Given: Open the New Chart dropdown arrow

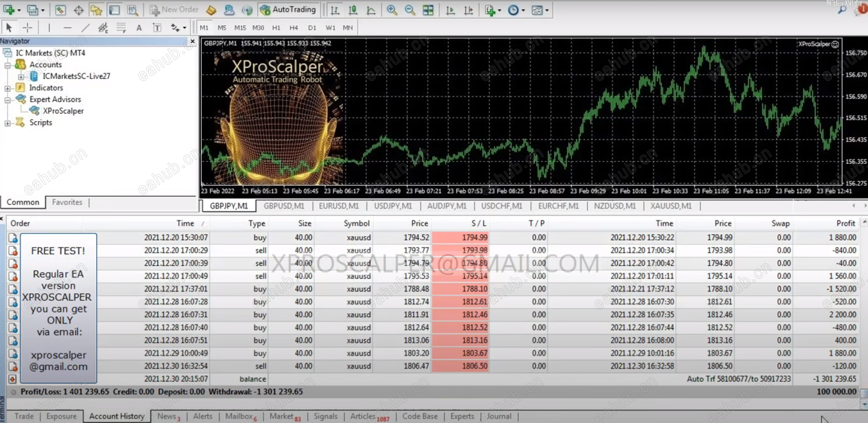Looking at the screenshot, I should pos(19,10).
